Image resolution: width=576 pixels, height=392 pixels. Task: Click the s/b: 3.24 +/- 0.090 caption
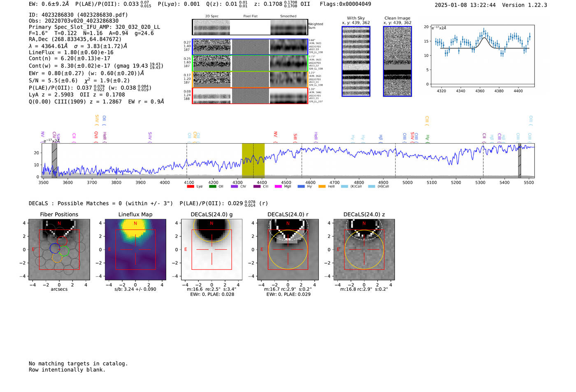(x=135, y=289)
